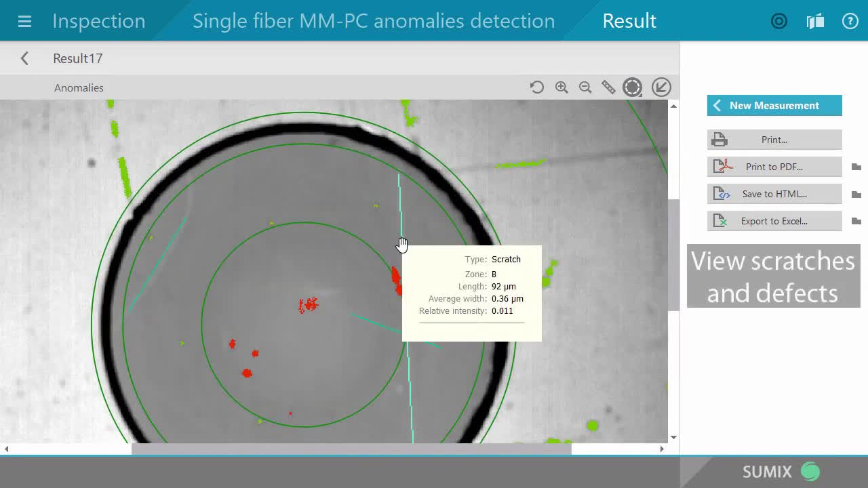The width and height of the screenshot is (868, 488).
Task: Open the book guide icon in header
Action: click(815, 21)
